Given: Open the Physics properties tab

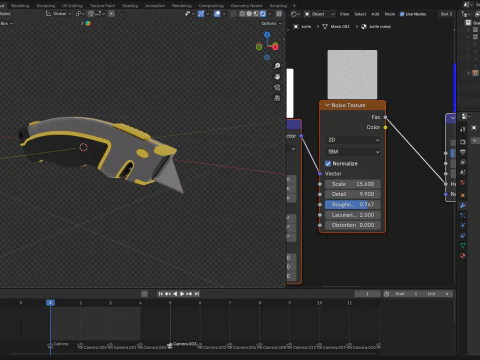Looking at the screenshot, I should [x=463, y=226].
